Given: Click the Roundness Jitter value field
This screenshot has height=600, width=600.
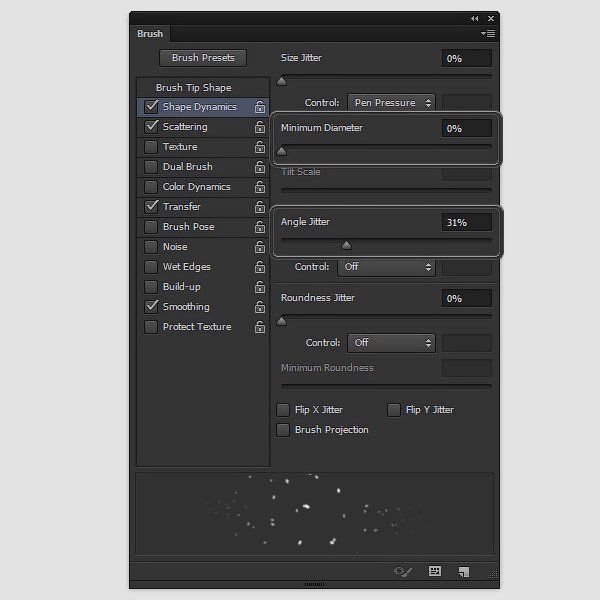Looking at the screenshot, I should 467,298.
